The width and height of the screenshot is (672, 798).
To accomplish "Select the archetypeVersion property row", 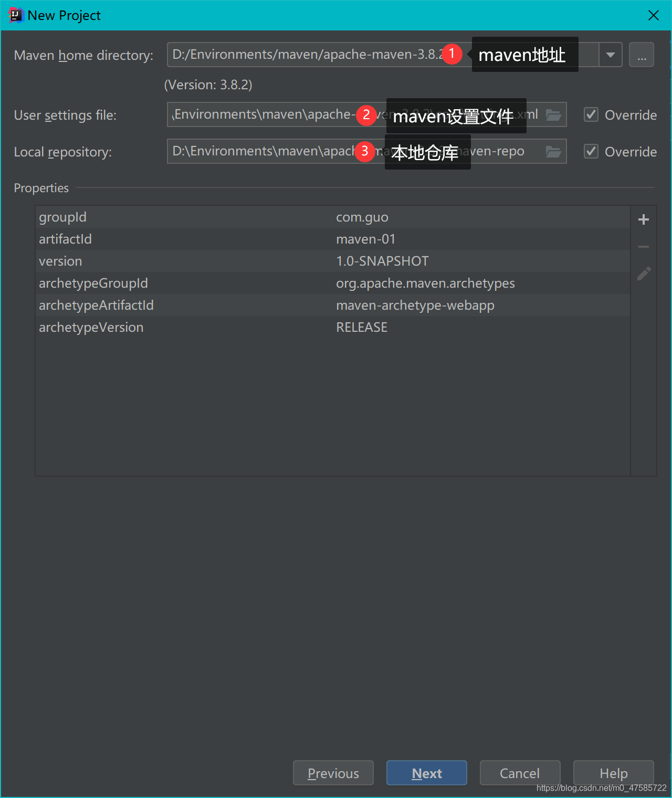I will 333,327.
